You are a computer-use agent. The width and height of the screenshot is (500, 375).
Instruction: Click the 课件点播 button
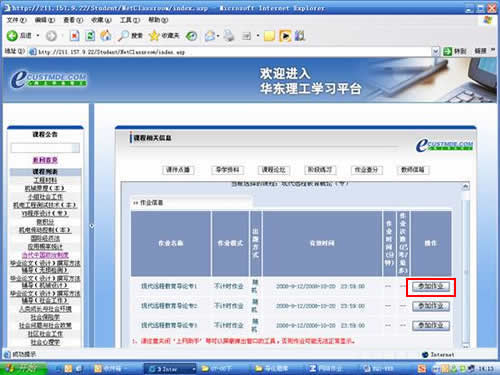click(x=178, y=170)
